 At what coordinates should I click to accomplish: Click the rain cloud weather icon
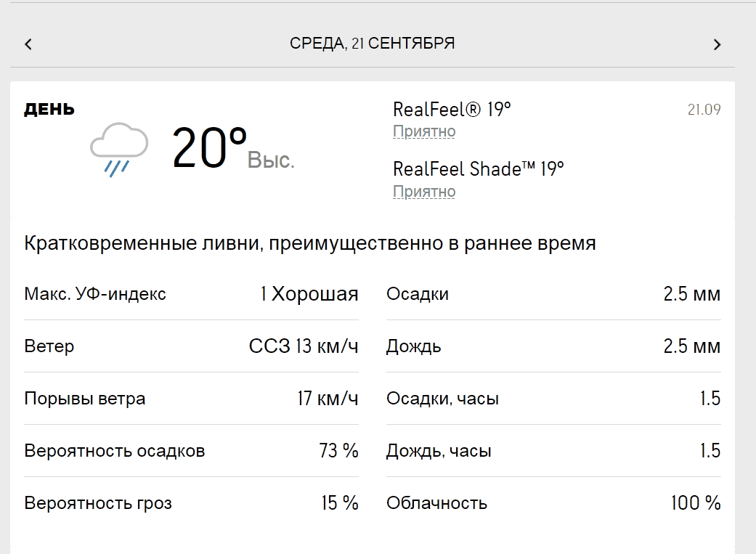click(x=118, y=150)
